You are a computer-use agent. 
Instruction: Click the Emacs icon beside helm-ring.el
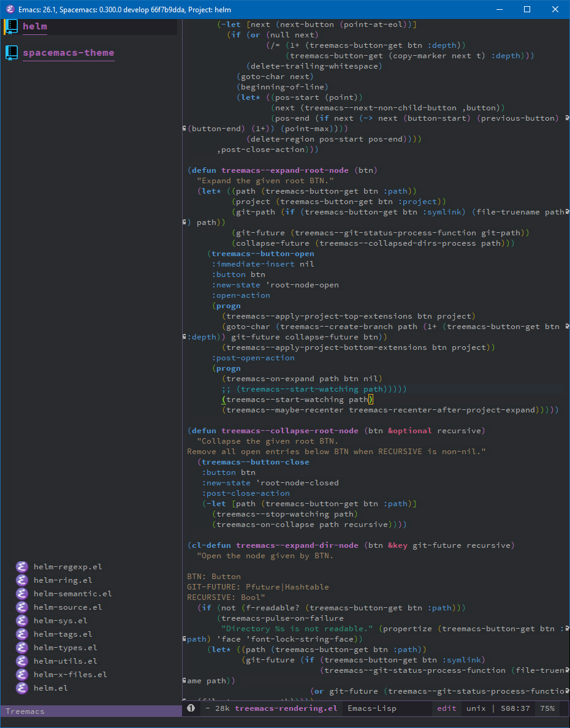(x=22, y=580)
